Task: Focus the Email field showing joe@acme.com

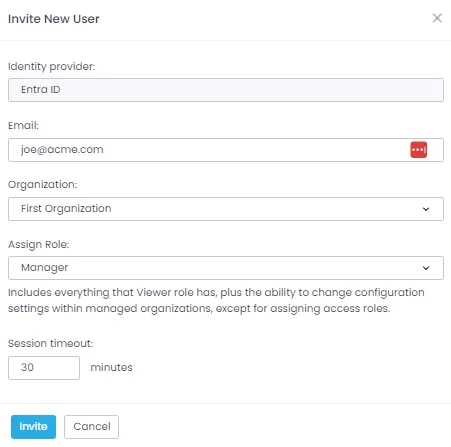Action: 226,150
